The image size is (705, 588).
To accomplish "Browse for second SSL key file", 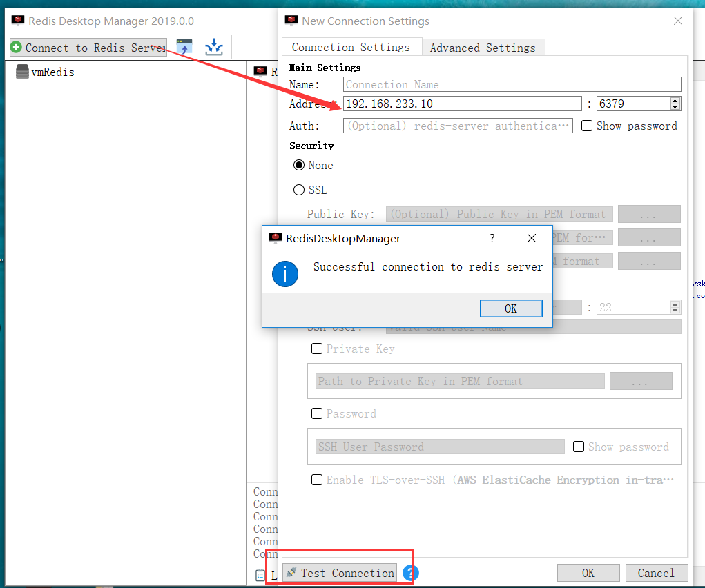I will point(649,238).
